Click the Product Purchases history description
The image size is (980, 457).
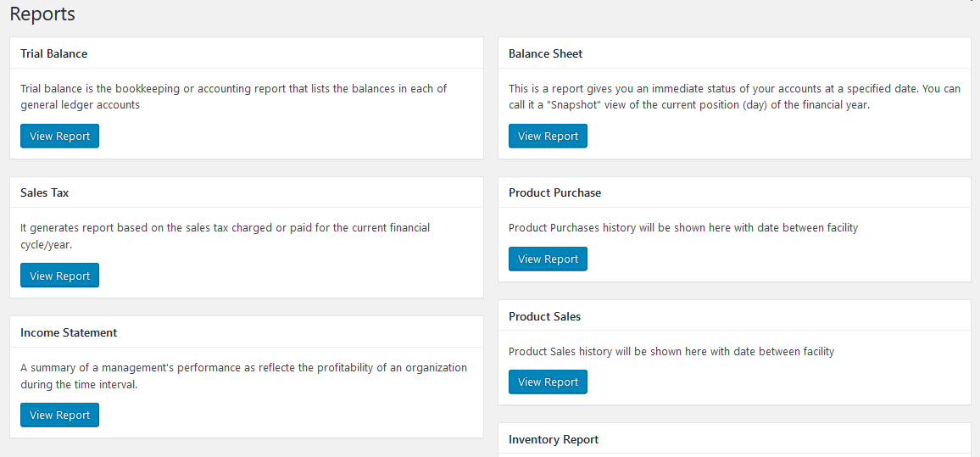683,227
